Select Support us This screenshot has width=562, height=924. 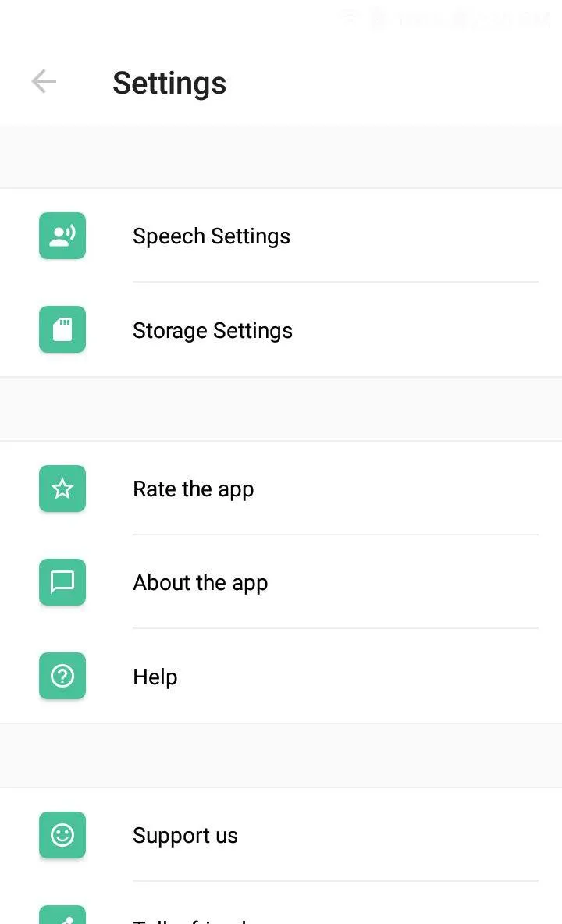click(185, 835)
